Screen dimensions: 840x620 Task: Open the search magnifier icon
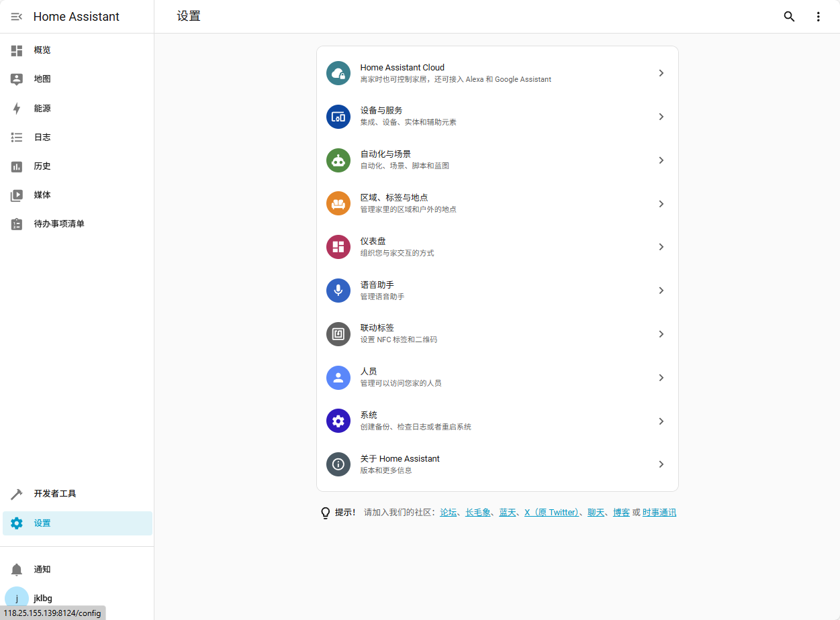pos(790,17)
